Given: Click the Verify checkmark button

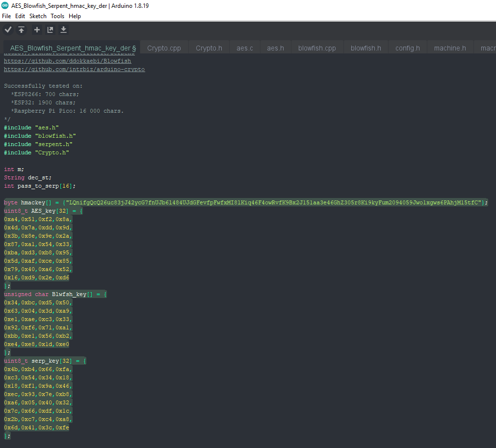Looking at the screenshot, I should pos(8,30).
